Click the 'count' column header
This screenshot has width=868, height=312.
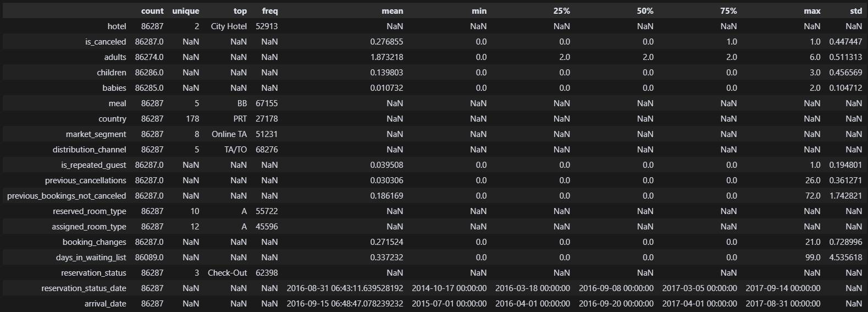click(152, 11)
